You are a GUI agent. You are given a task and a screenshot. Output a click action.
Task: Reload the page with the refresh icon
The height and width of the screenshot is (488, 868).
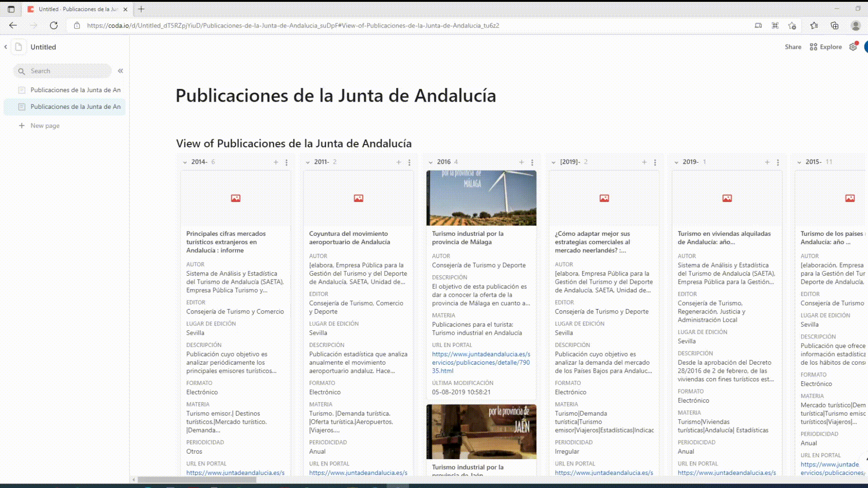point(54,25)
